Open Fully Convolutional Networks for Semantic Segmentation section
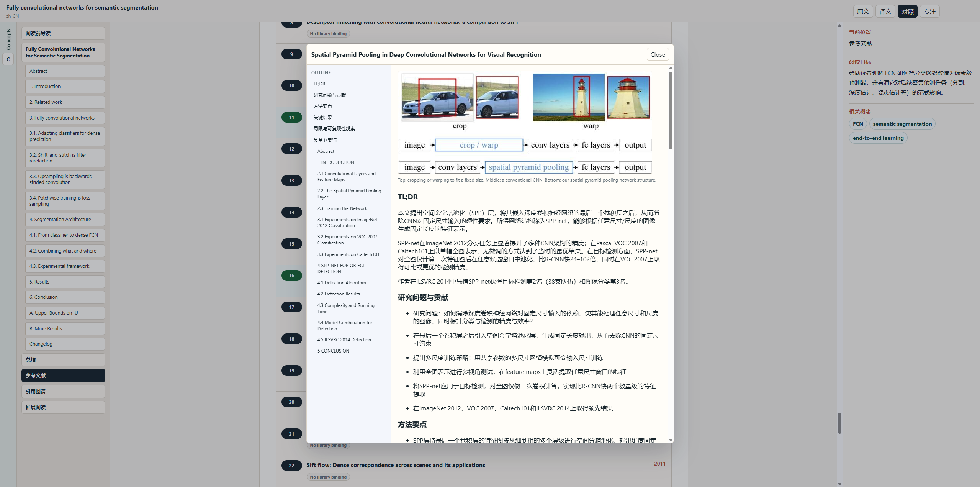Viewport: 980px width, 487px height. 63,52
